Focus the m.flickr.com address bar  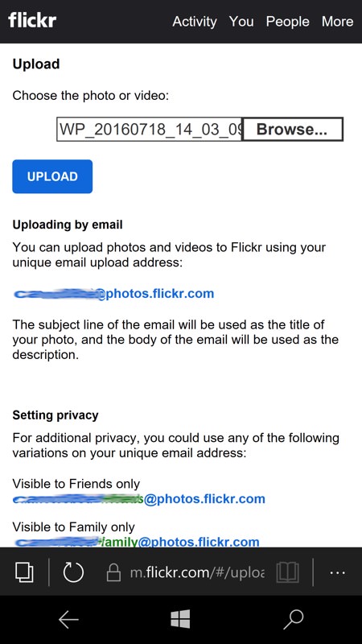(197, 572)
